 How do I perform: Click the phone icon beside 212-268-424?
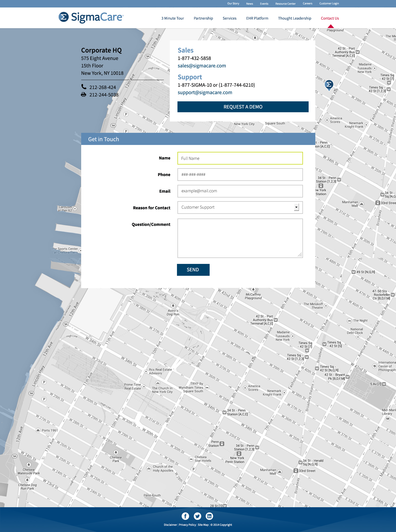point(84,87)
